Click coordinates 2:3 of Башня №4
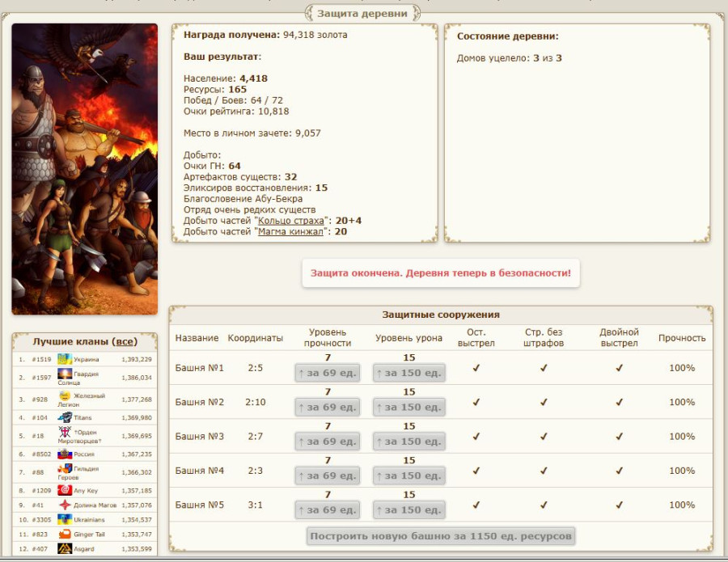 [x=256, y=471]
